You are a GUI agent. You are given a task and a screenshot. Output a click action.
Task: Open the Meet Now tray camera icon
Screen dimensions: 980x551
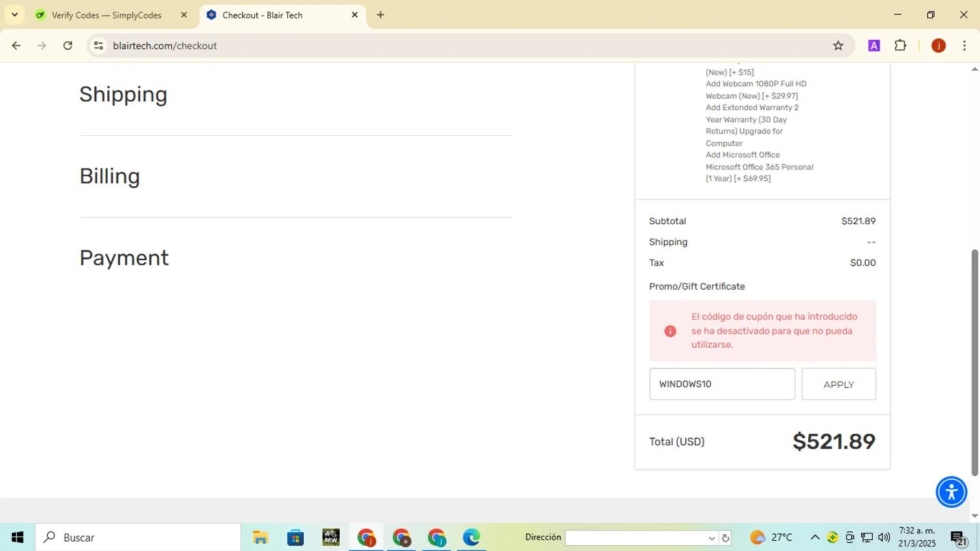pos(849,537)
